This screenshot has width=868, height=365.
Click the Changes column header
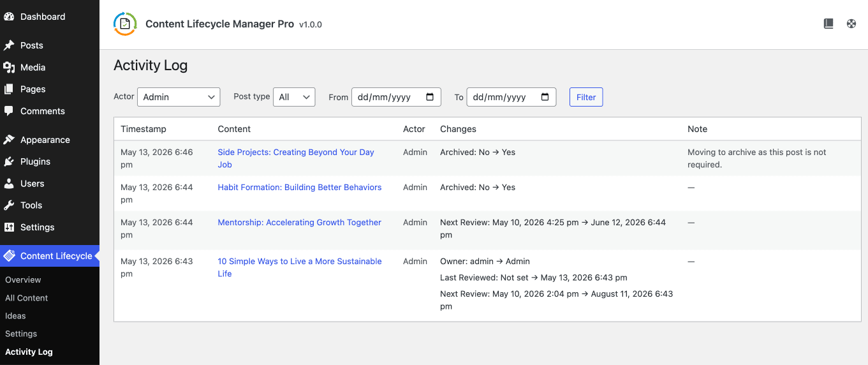tap(458, 129)
